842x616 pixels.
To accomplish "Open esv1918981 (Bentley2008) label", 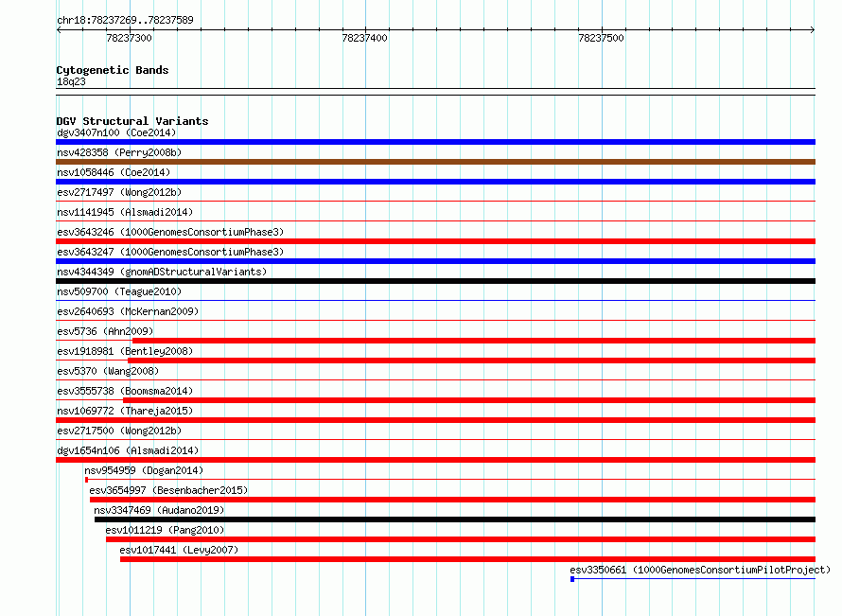I will pyautogui.click(x=125, y=351).
